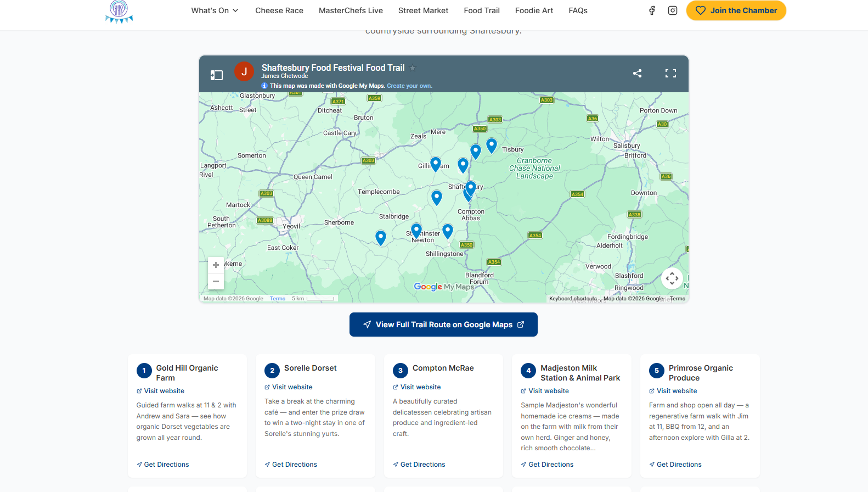Click the 'Madjeston Milk Station & Animal Park' title

(580, 373)
